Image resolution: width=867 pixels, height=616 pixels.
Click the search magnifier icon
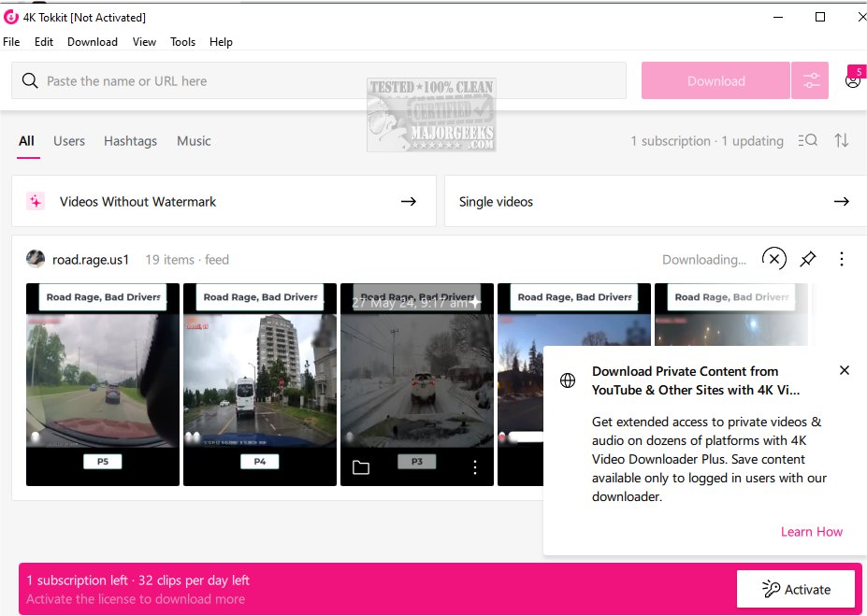(30, 80)
